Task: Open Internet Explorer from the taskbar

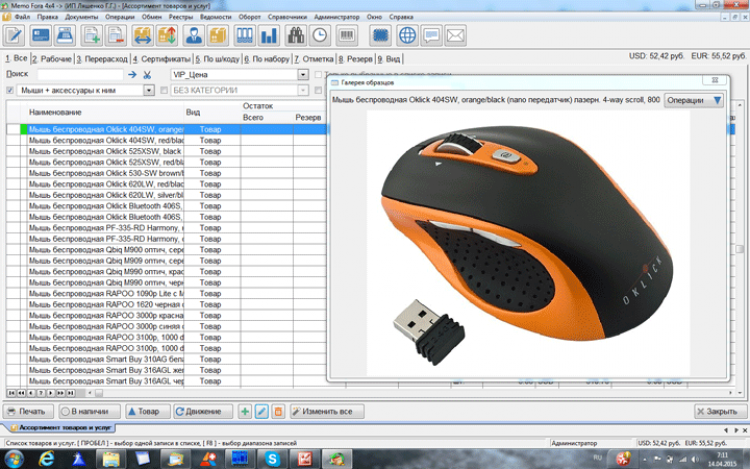Action: 46,459
